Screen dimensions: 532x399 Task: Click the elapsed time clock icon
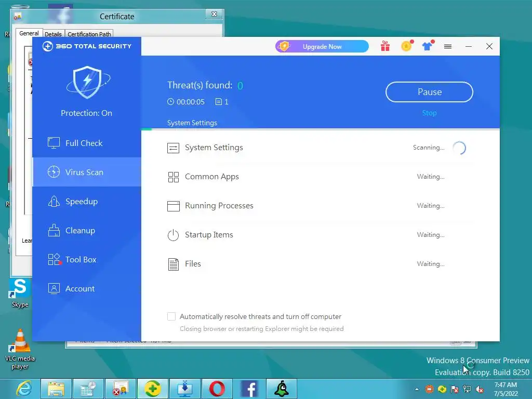click(x=170, y=101)
